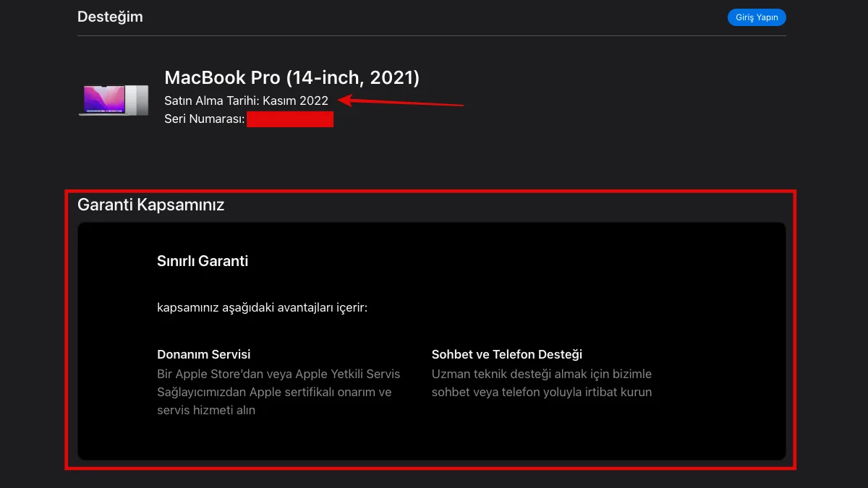Select the Seri Numarası redacted field

[291, 119]
